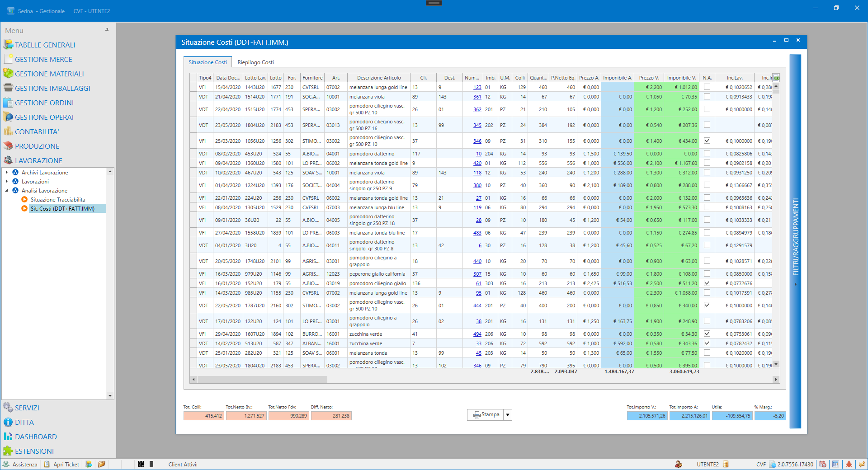Click the DITTA info icon
The height and width of the screenshot is (470, 868).
coord(8,422)
